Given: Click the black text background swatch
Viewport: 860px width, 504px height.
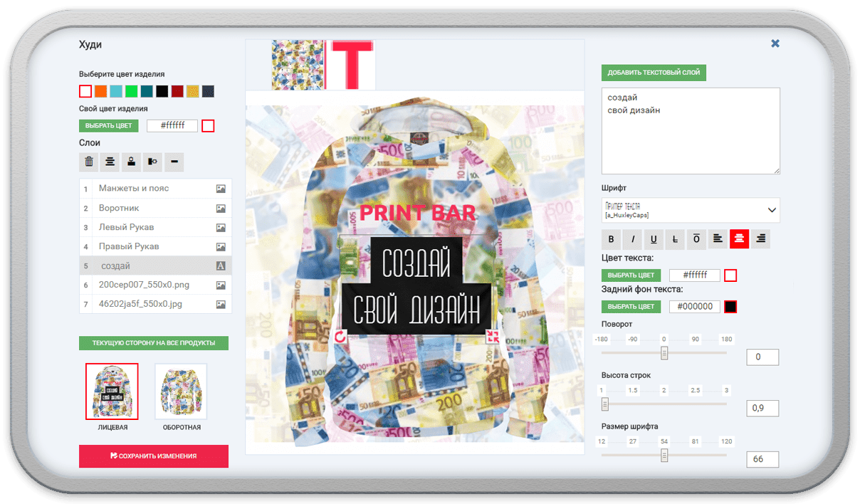Looking at the screenshot, I should coord(730,307).
